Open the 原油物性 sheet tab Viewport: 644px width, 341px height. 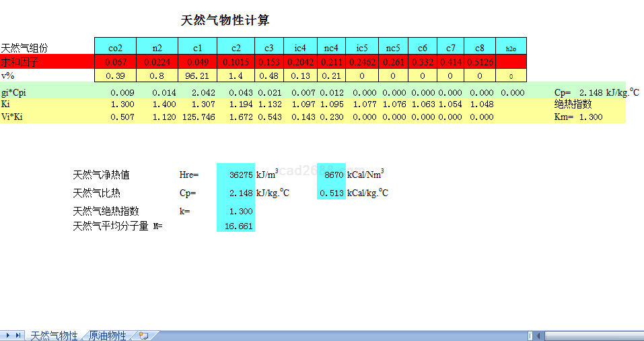click(x=108, y=336)
